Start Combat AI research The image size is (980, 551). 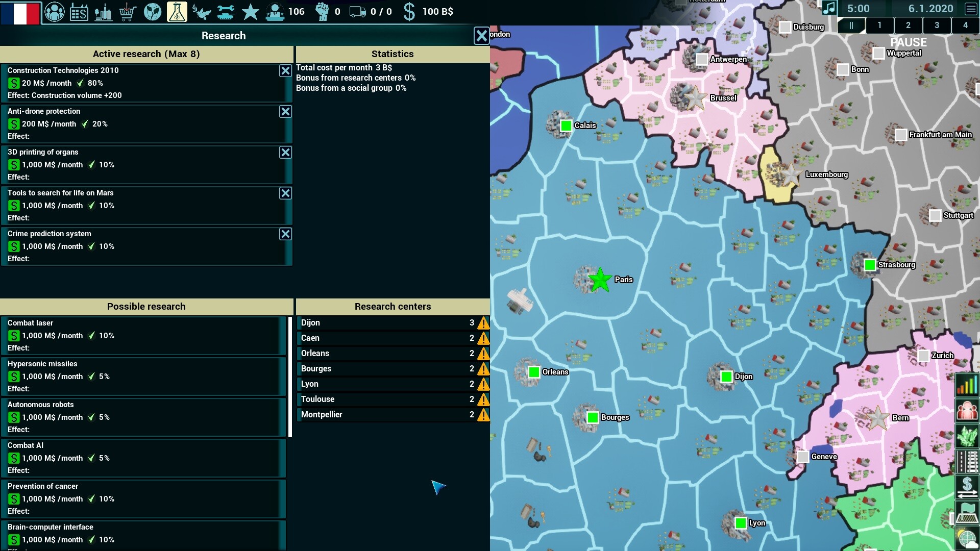click(143, 458)
